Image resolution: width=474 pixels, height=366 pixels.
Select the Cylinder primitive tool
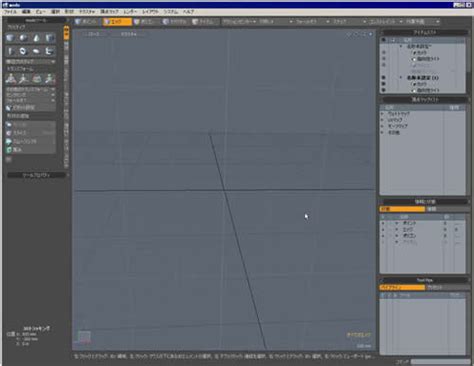click(50, 38)
